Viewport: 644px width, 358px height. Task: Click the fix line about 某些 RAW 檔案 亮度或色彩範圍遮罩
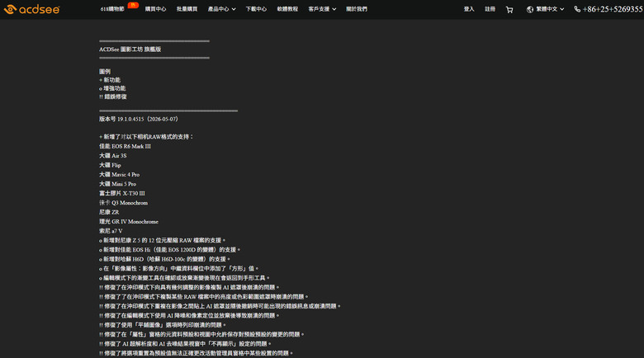(204, 297)
